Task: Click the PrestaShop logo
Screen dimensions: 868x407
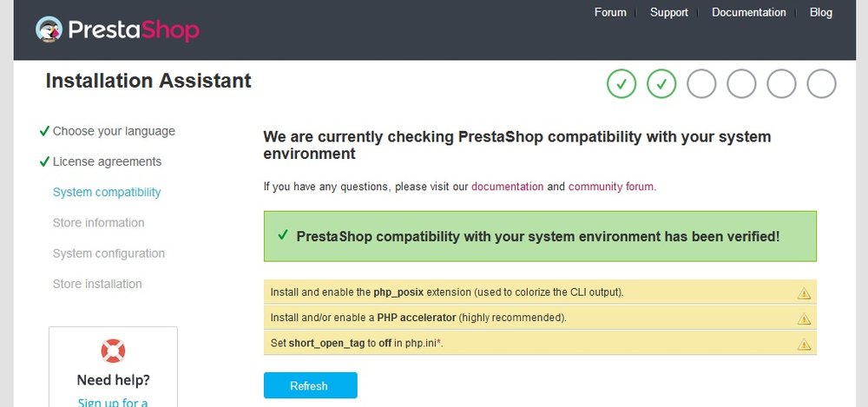Action: pyautogui.click(x=117, y=30)
